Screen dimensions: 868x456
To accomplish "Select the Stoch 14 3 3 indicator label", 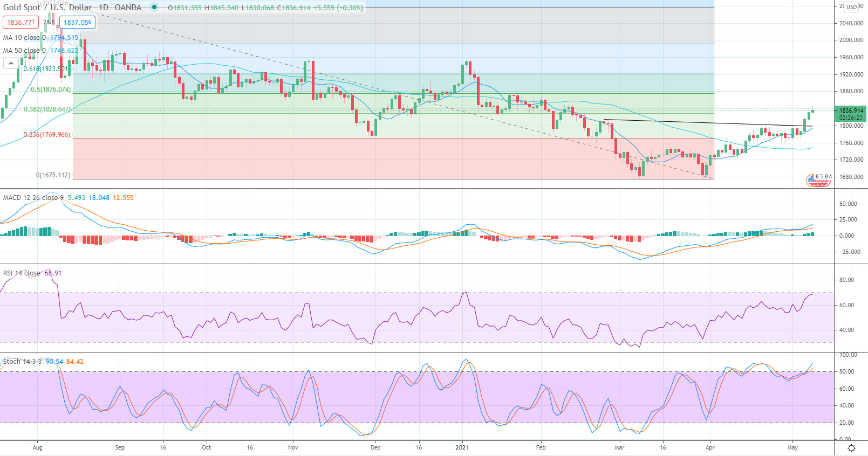I will click(22, 362).
